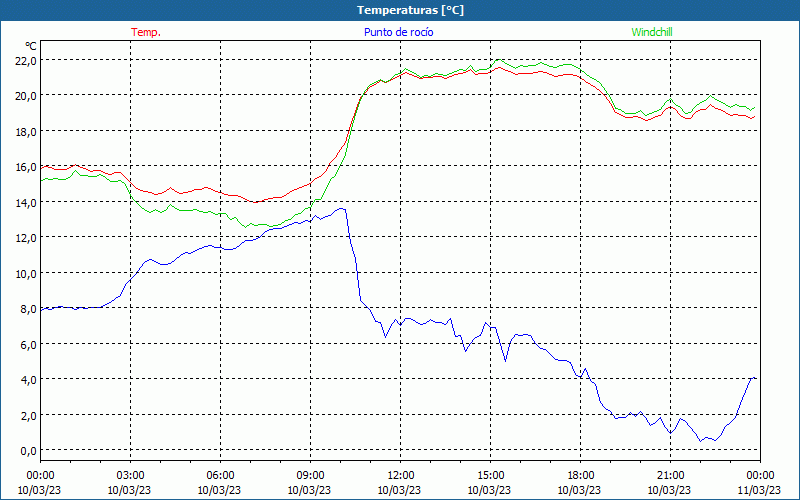The image size is (800, 500).
Task: Click the '00:00' label above '11/03/23'
Action: 760,476
